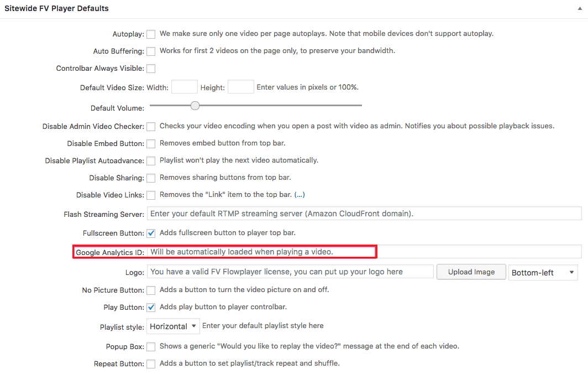Click the 'Default Volume:' label

[x=117, y=108]
